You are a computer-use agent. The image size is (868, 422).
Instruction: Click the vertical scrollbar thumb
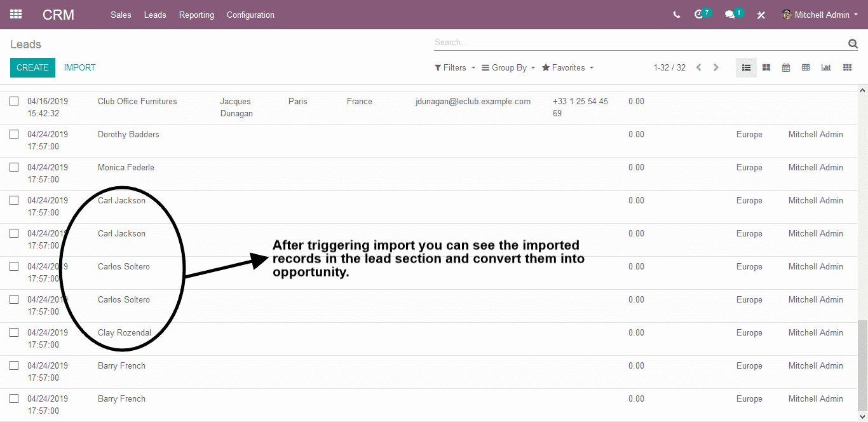coord(862,366)
